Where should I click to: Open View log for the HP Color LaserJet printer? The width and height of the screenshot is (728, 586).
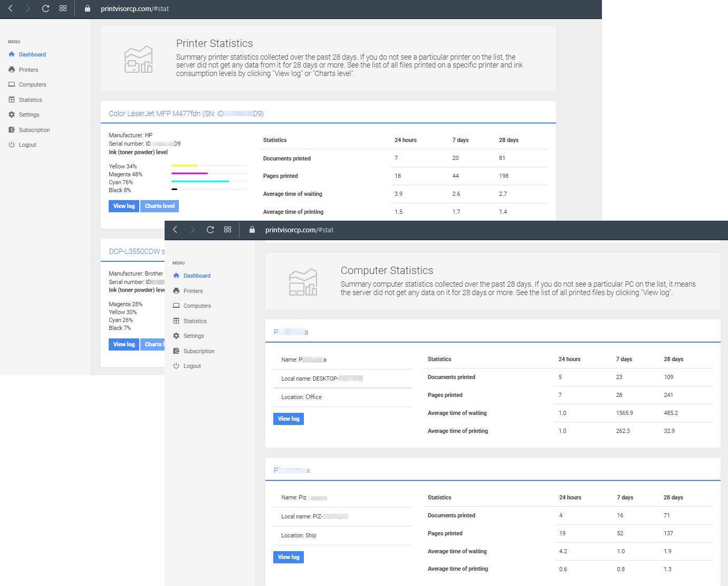point(124,206)
